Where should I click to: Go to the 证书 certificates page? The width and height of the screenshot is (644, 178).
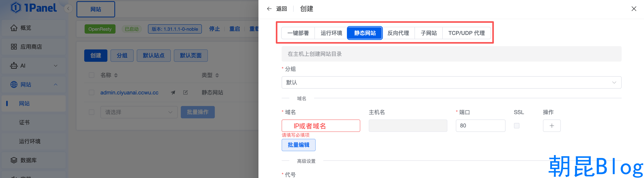pos(33,123)
